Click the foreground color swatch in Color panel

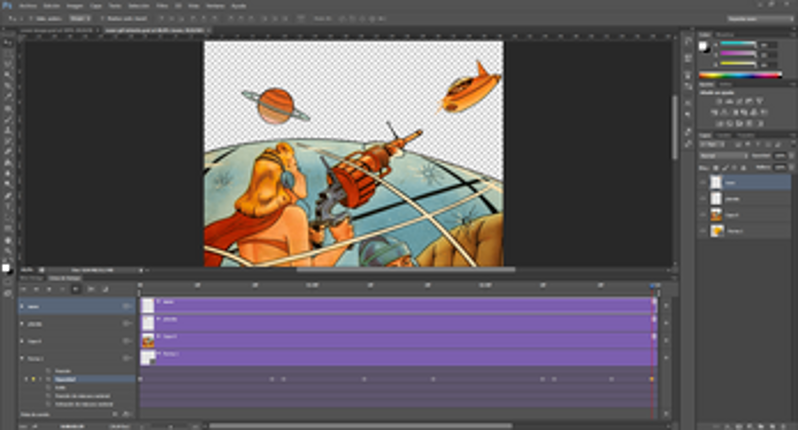[x=703, y=46]
